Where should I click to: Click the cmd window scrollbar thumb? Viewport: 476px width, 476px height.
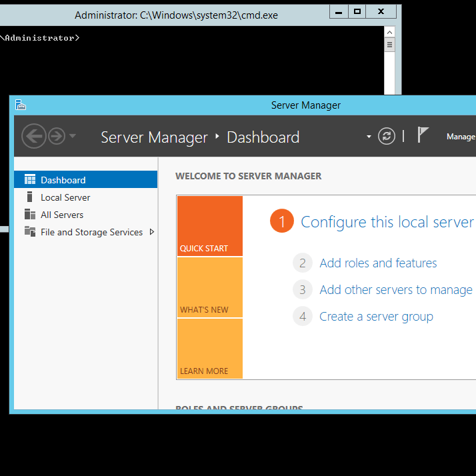tap(389, 45)
